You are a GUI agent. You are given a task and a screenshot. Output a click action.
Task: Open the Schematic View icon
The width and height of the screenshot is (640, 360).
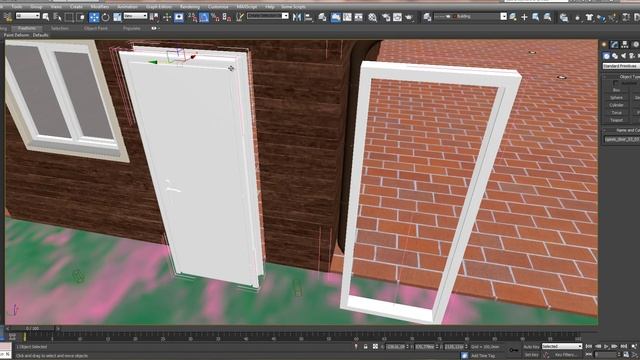click(x=358, y=17)
